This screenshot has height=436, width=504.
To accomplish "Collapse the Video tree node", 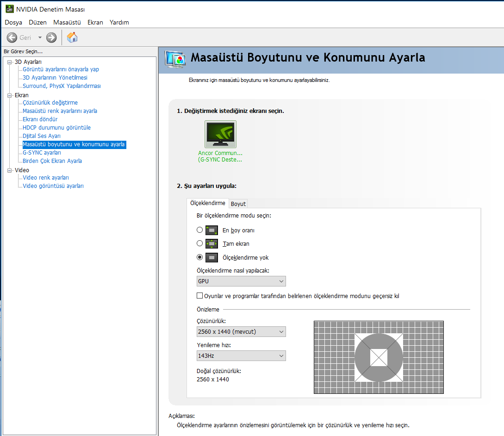I will click(x=10, y=170).
